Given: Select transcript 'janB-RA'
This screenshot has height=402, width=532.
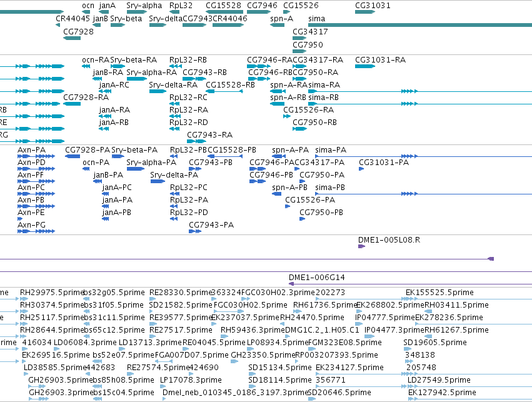Looking at the screenshot, I should (x=108, y=73).
